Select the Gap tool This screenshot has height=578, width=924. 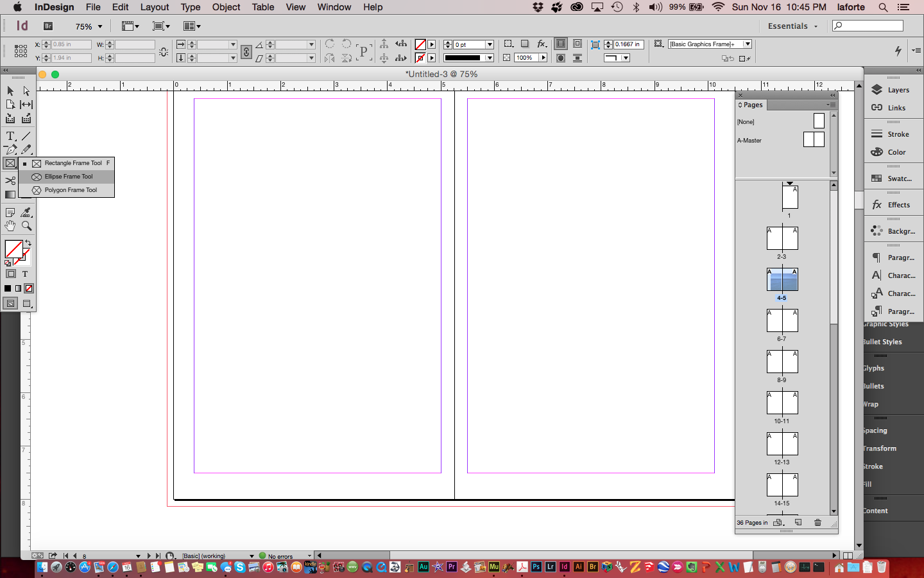tap(26, 104)
